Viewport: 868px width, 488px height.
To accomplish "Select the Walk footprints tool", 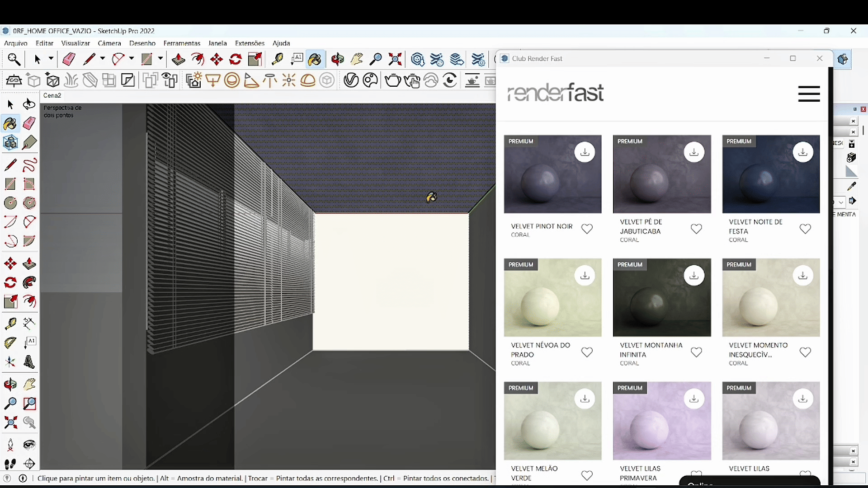I will (x=10, y=464).
